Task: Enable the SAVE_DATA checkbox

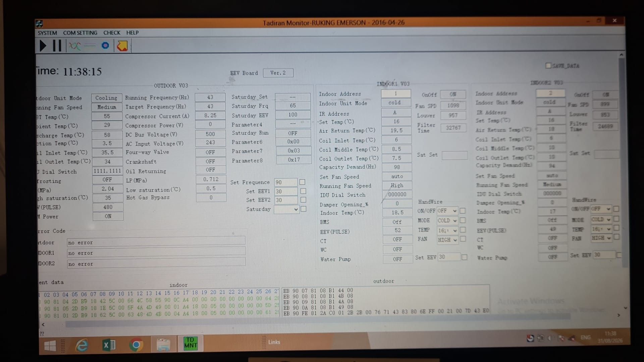Action: (x=548, y=66)
